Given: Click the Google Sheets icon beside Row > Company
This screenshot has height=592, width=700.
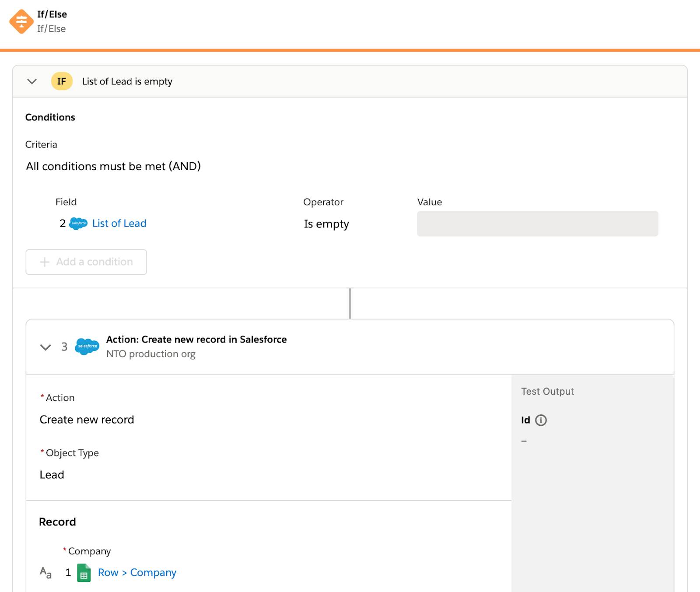Looking at the screenshot, I should click(x=84, y=572).
